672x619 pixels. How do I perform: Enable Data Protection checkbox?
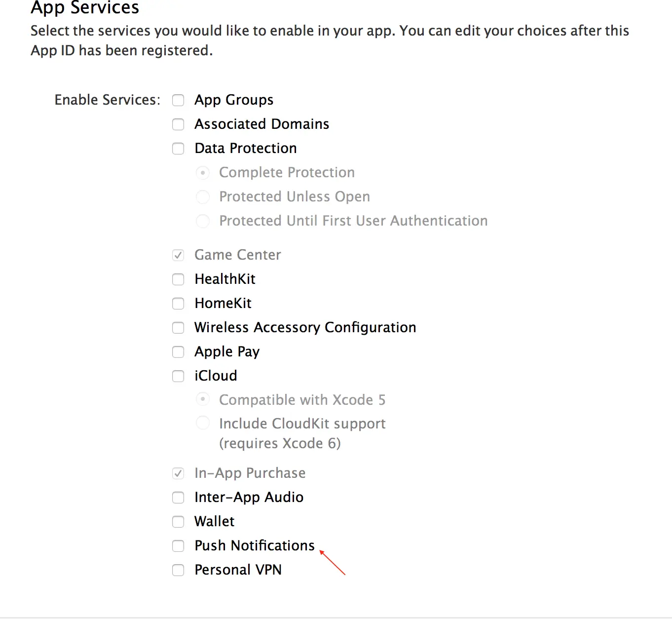[178, 149]
